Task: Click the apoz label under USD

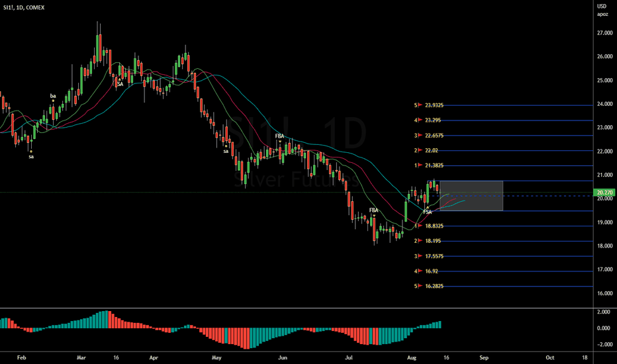Action: (602, 14)
